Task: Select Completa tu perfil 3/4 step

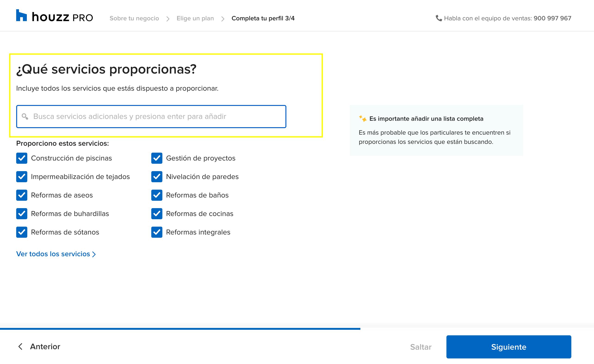Action: (263, 18)
